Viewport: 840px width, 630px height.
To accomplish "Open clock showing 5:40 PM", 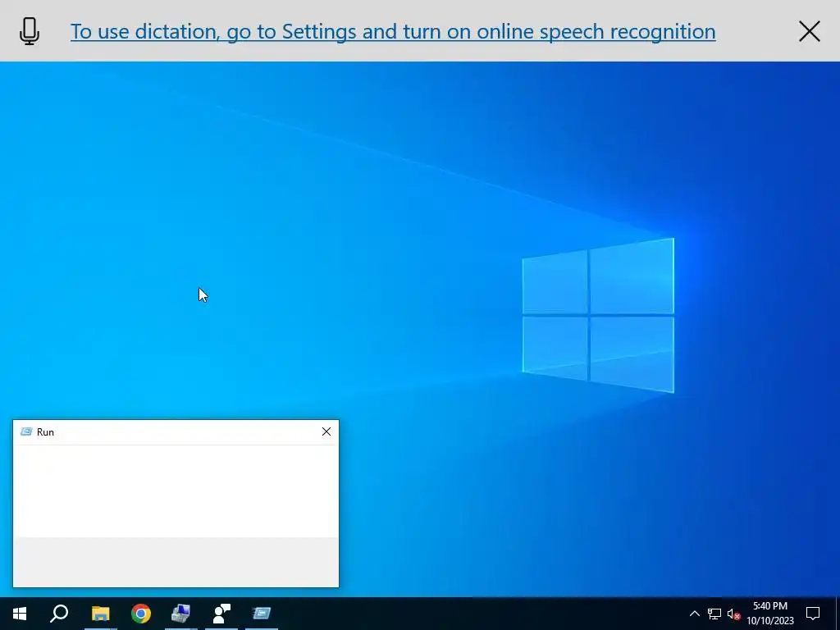I will tap(770, 614).
